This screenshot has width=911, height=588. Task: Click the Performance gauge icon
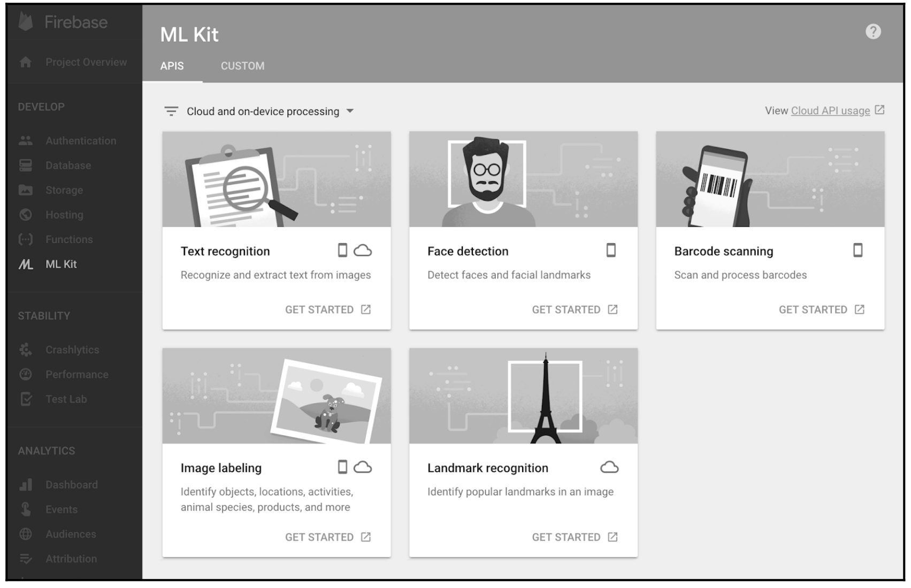(26, 374)
